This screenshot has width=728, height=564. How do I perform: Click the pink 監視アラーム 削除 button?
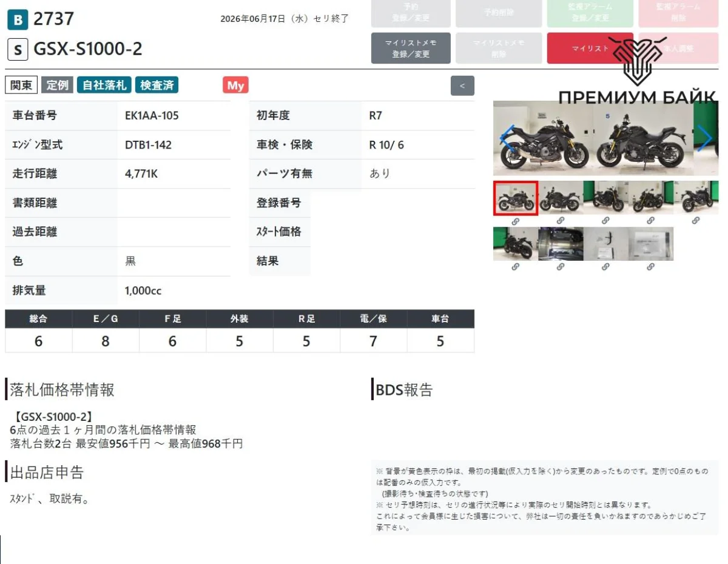point(678,13)
